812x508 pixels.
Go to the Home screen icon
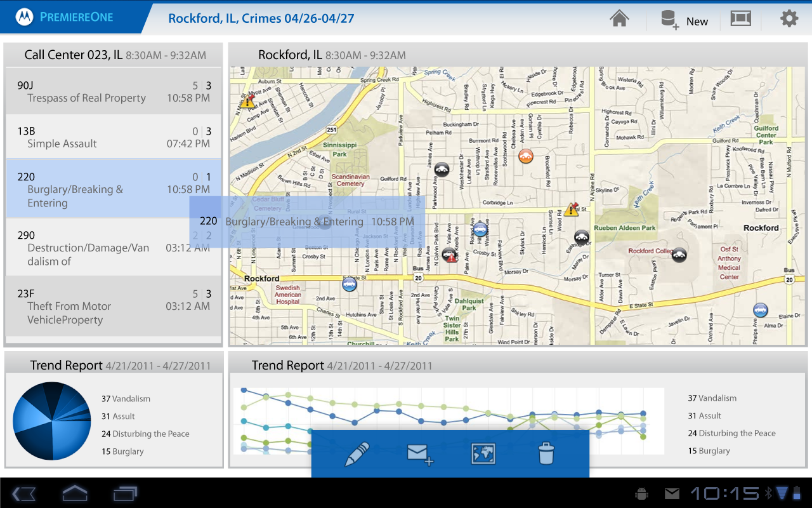tap(619, 18)
